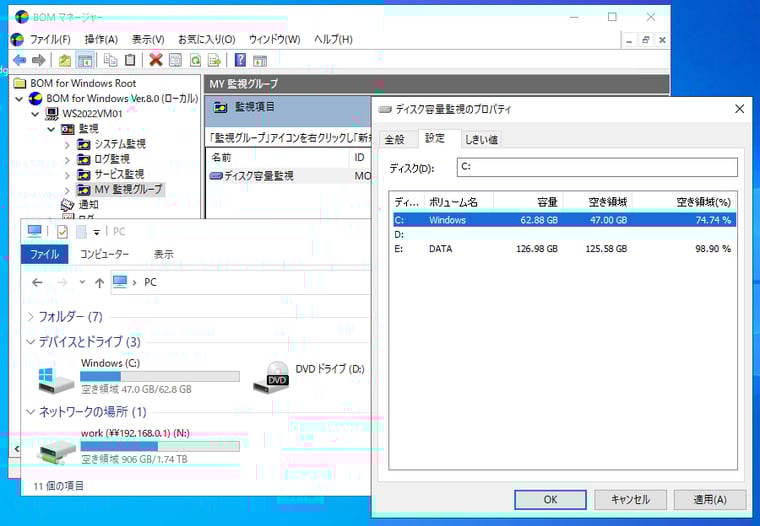
Task: Expand the MY 監視グループ node
Action: [67, 190]
